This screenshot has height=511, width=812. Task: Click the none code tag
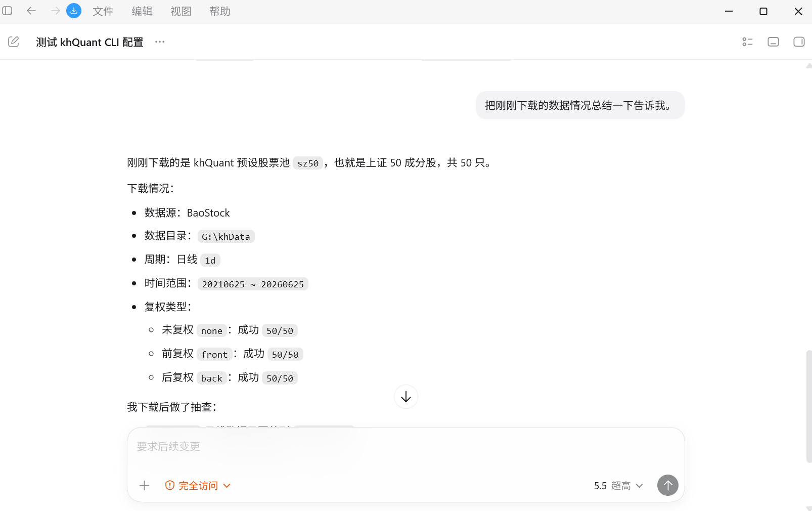(x=212, y=331)
